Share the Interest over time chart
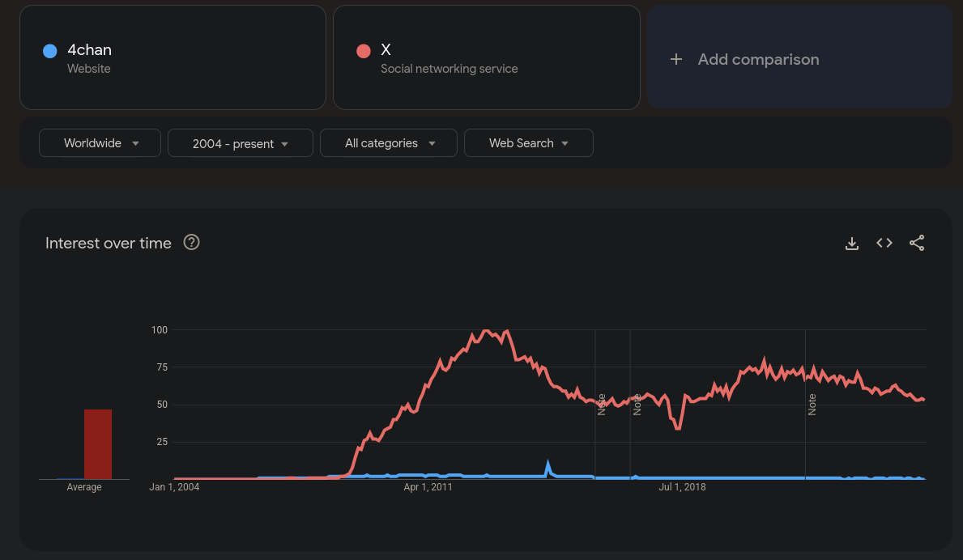Image resolution: width=963 pixels, height=560 pixels. (917, 243)
